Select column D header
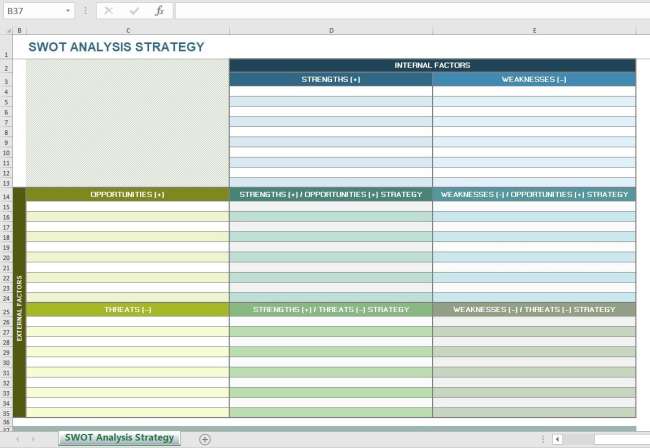This screenshot has width=650, height=448. pyautogui.click(x=331, y=30)
